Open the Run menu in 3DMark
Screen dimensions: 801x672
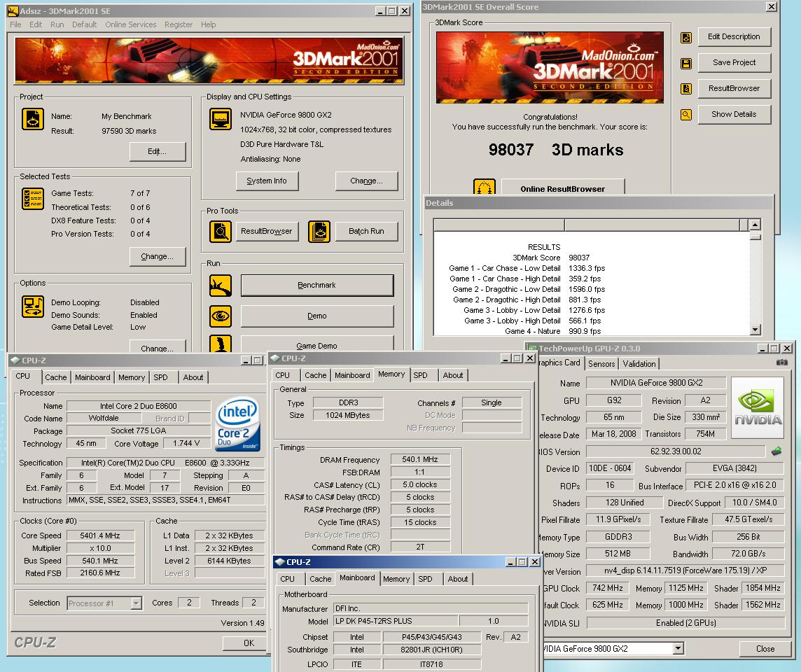(57, 24)
